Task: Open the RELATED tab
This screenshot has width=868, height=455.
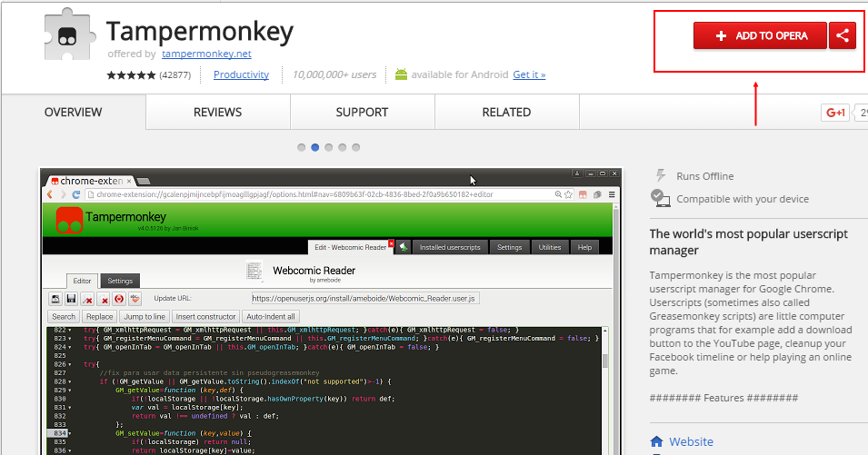Action: pos(506,113)
